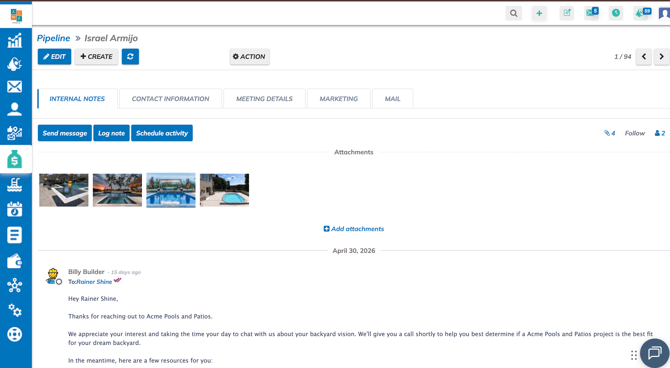Click Log note button

(x=112, y=133)
